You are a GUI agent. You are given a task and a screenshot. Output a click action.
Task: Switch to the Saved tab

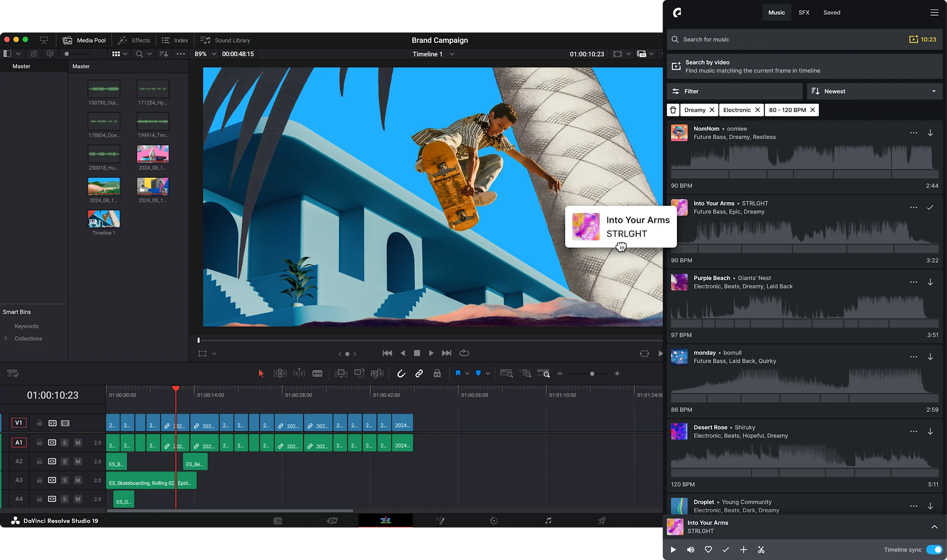pos(831,12)
